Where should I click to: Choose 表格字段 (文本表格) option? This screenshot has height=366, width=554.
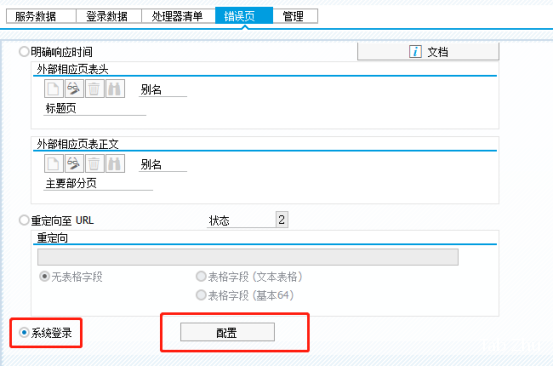point(201,276)
